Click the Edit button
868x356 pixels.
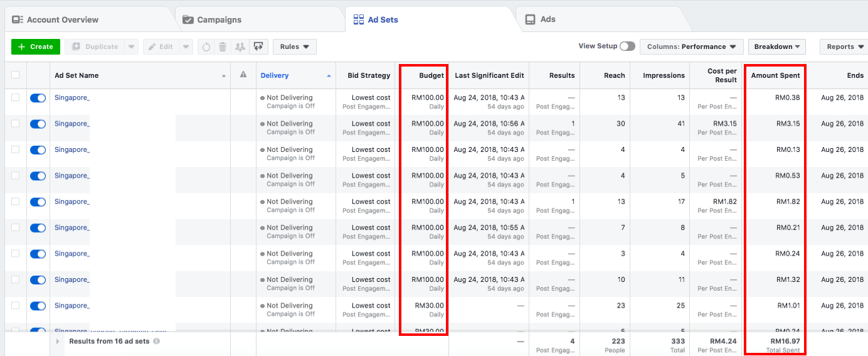pyautogui.click(x=161, y=47)
